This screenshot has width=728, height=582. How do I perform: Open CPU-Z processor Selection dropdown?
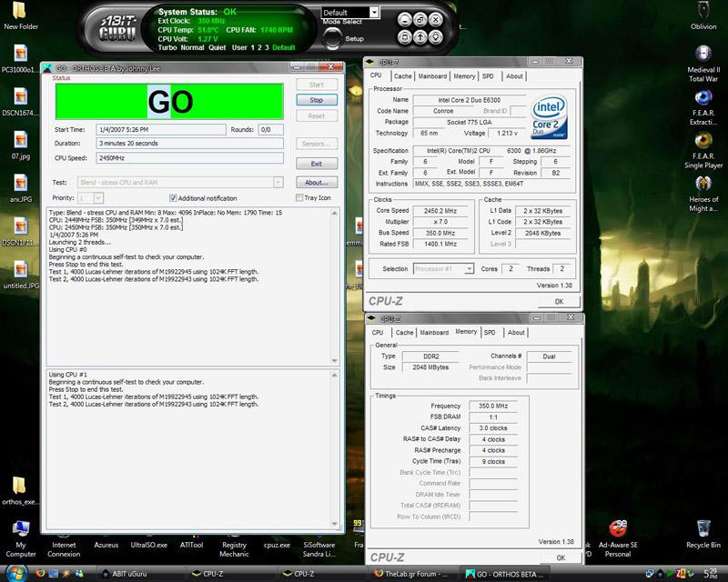(x=470, y=269)
